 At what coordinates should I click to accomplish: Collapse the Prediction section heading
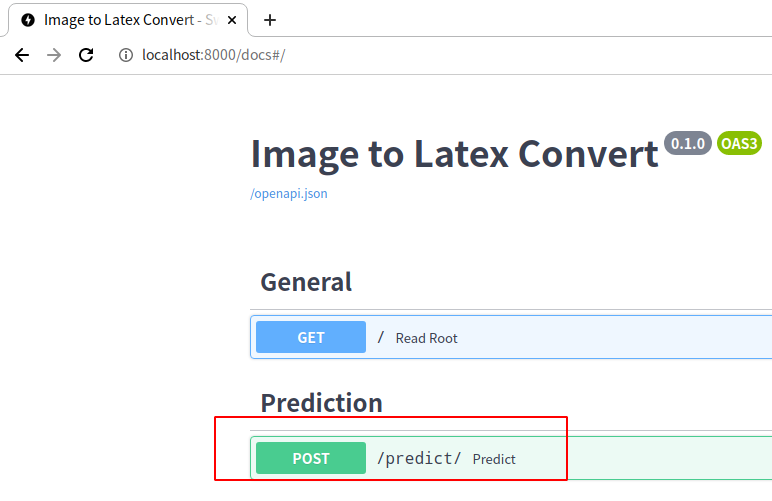click(322, 403)
